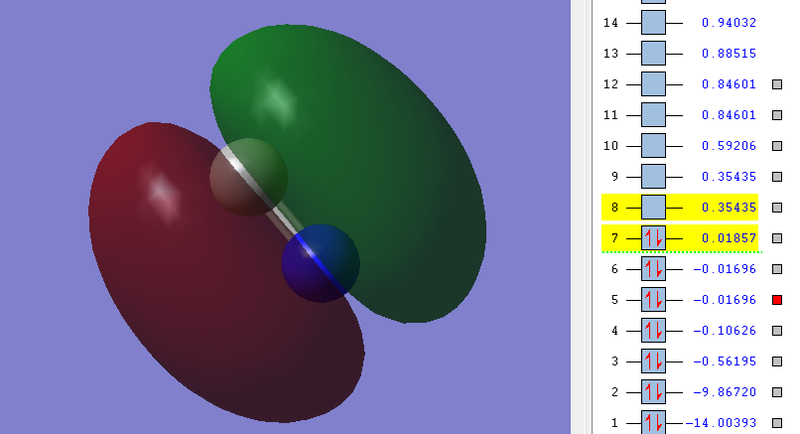
Task: Click energy value 0.84601 of orbital 11
Action: 729,115
